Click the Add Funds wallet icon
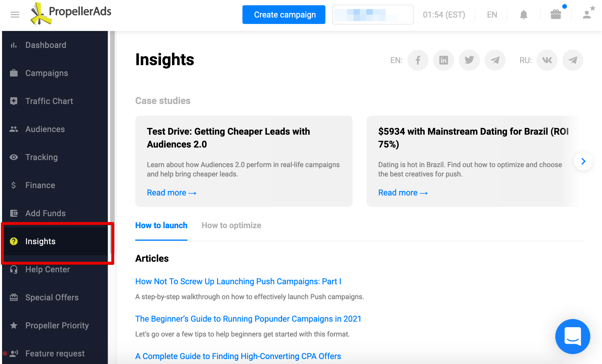This screenshot has width=602, height=364. coord(14,213)
